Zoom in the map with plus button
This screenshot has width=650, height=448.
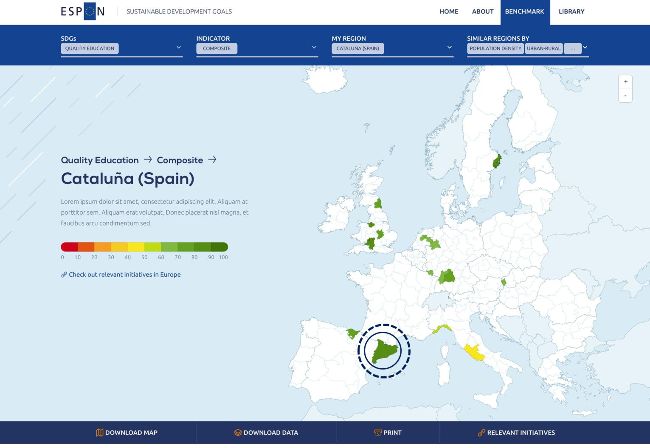click(x=625, y=82)
